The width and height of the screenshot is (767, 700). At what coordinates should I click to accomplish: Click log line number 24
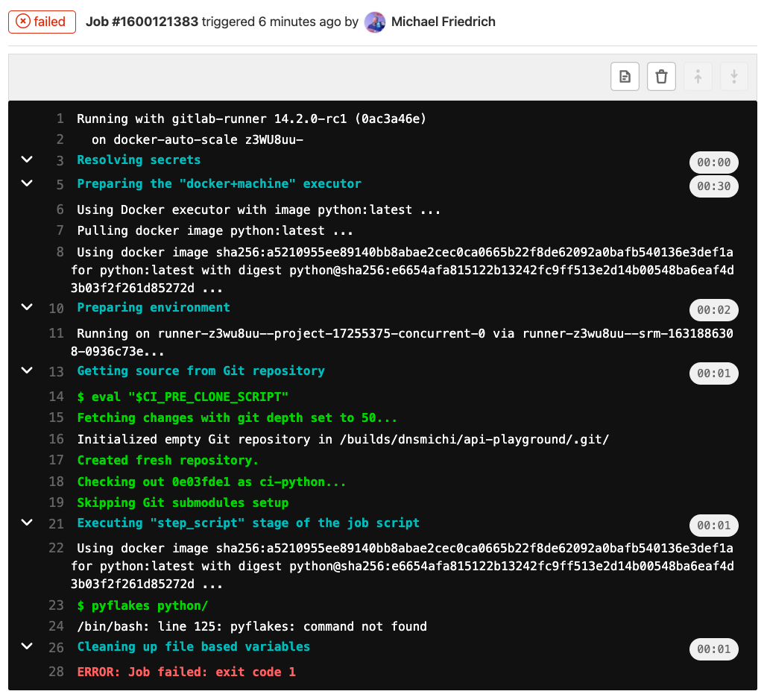[x=56, y=626]
